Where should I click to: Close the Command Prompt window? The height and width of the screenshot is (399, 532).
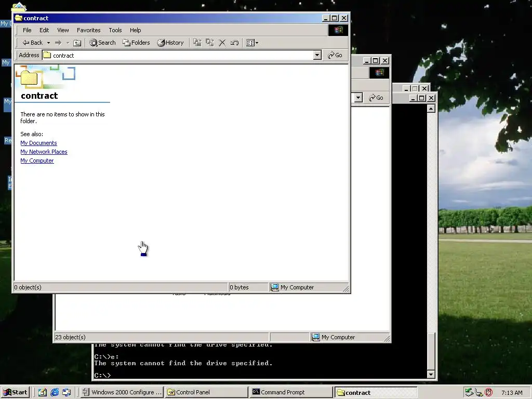(431, 98)
